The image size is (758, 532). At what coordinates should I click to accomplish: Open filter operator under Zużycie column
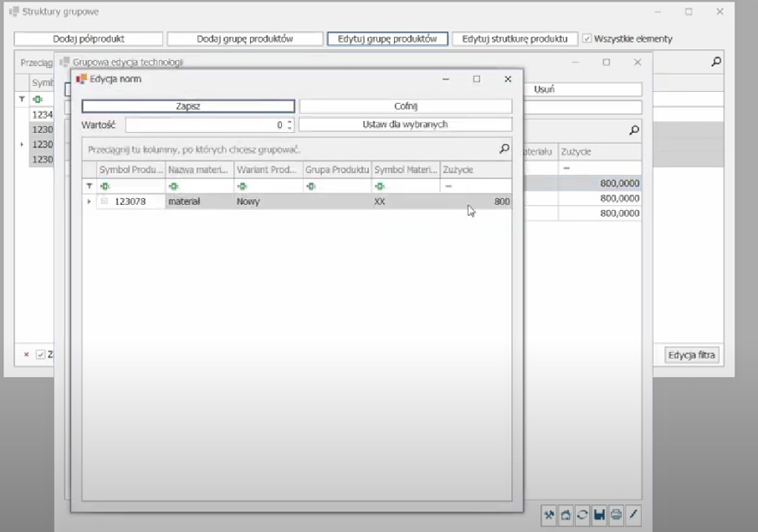coord(448,187)
